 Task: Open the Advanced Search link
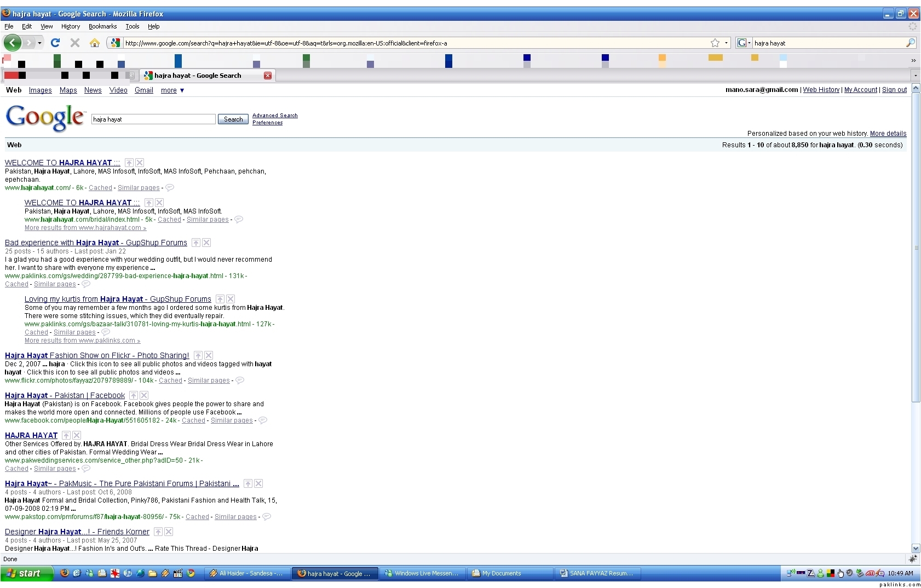point(275,116)
